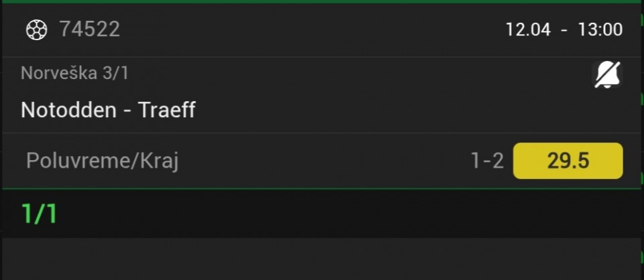This screenshot has width=644, height=280.
Task: Toggle the muted bell notification icon
Action: coord(607,74)
